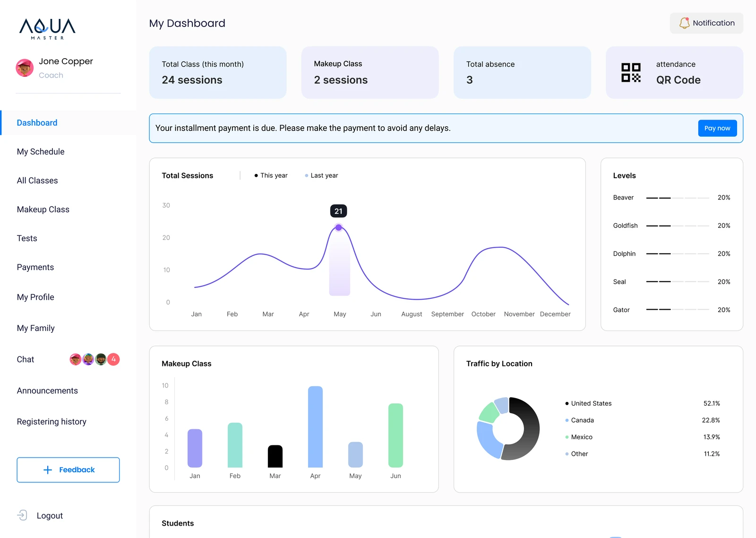The image size is (756, 538).
Task: Click the Feedback button
Action: pyautogui.click(x=68, y=470)
